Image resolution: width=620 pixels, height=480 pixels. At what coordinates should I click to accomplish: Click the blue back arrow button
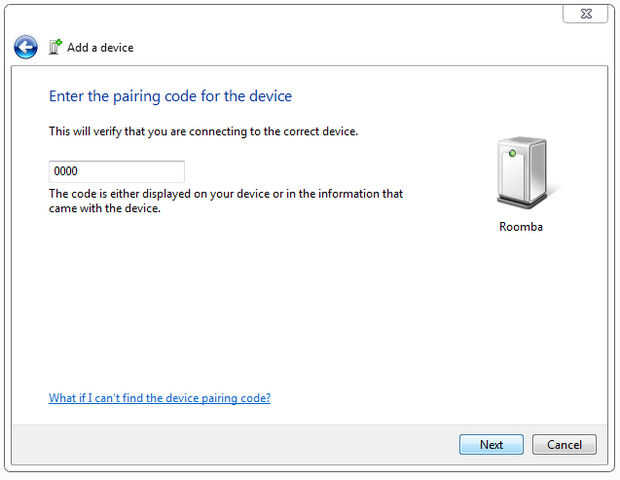click(x=26, y=47)
